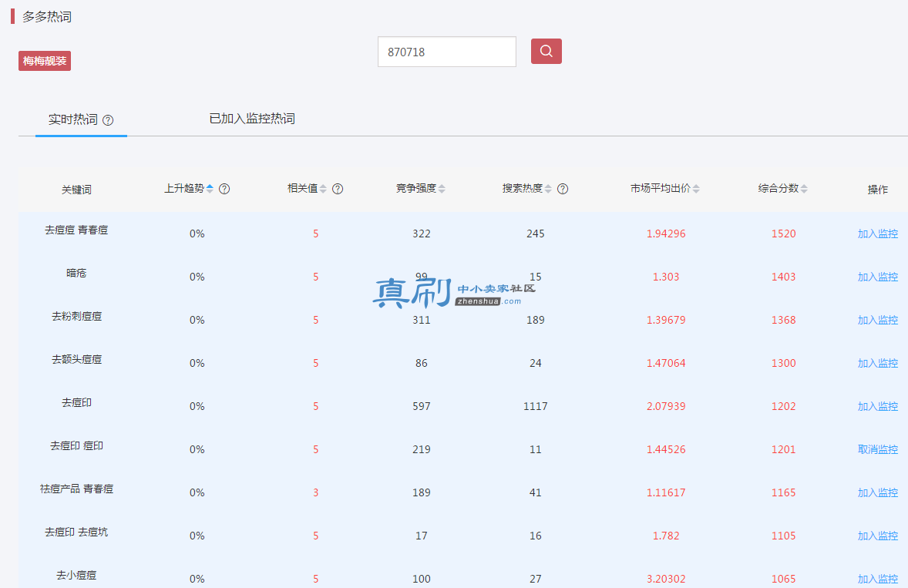Select keyword 暗疮

click(76, 273)
